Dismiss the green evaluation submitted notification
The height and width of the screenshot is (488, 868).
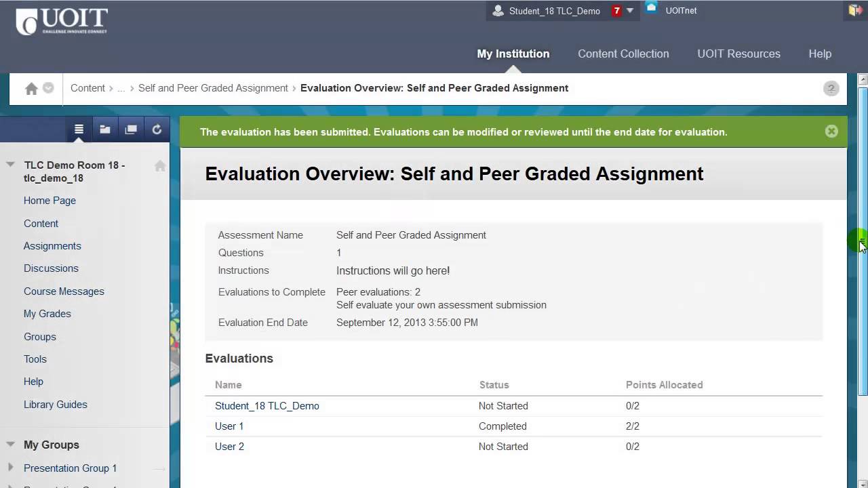tap(831, 131)
